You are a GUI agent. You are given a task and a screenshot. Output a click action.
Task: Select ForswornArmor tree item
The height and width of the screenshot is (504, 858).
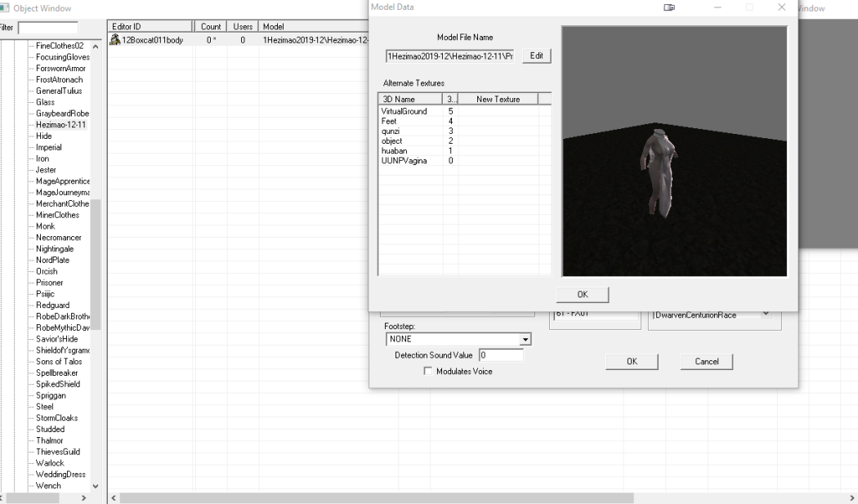point(60,69)
